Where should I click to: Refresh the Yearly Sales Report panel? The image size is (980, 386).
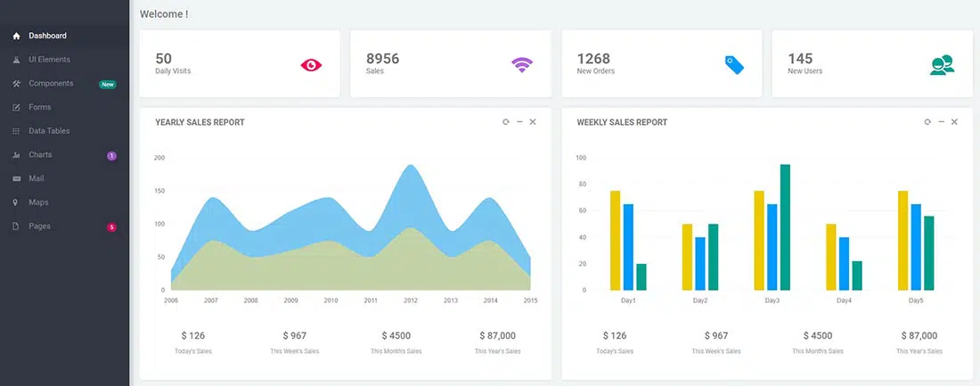[x=506, y=122]
